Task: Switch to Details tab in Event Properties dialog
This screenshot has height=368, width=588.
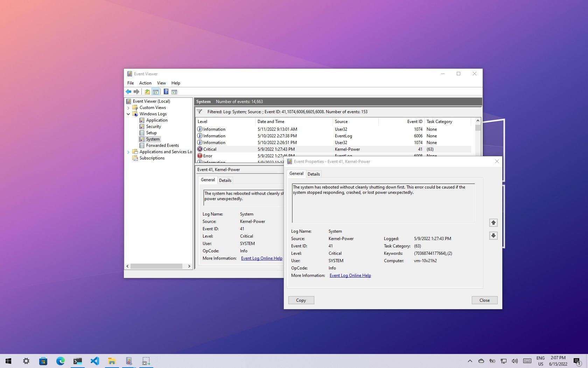Action: click(x=314, y=174)
